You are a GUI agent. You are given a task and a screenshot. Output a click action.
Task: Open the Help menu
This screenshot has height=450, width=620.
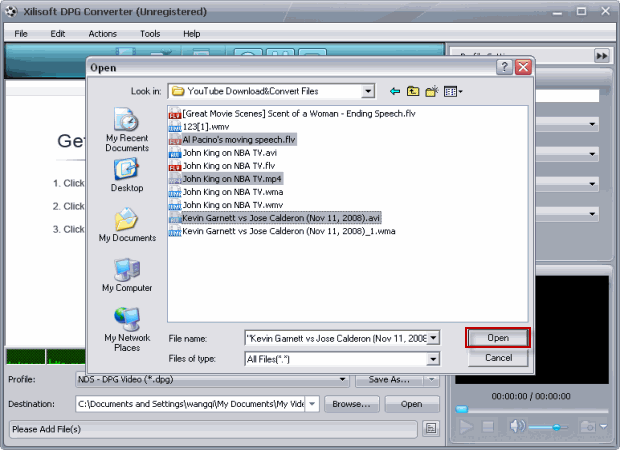coord(191,34)
